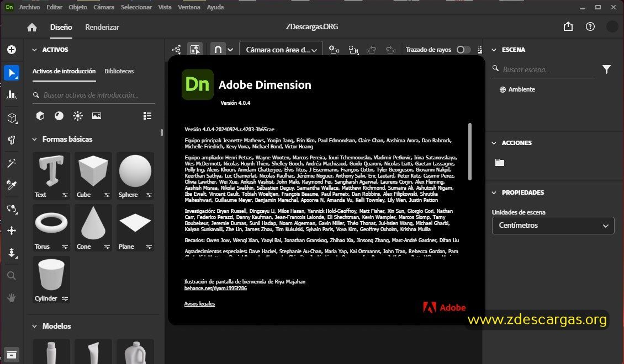
Task: Switch assets to list view
Action: click(x=147, y=116)
